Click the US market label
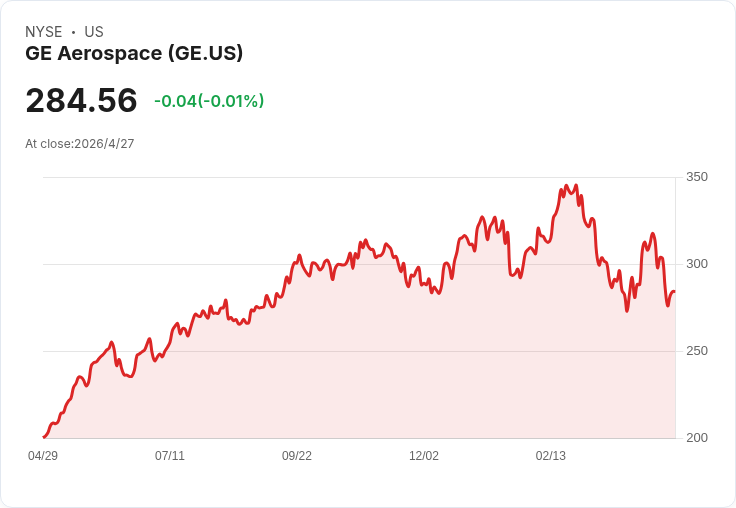The width and height of the screenshot is (736, 508). click(94, 32)
